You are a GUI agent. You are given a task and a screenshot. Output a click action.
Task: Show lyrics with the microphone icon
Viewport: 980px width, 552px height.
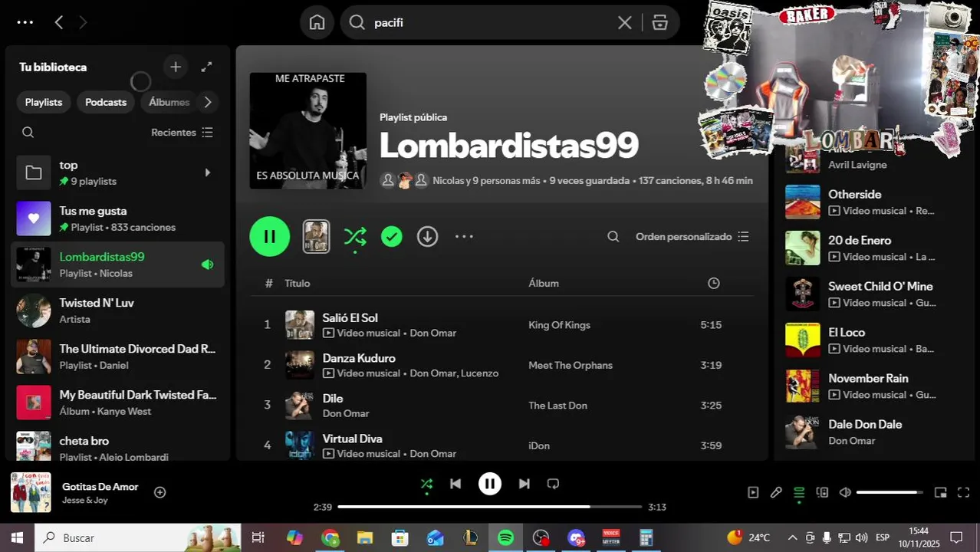coord(776,492)
